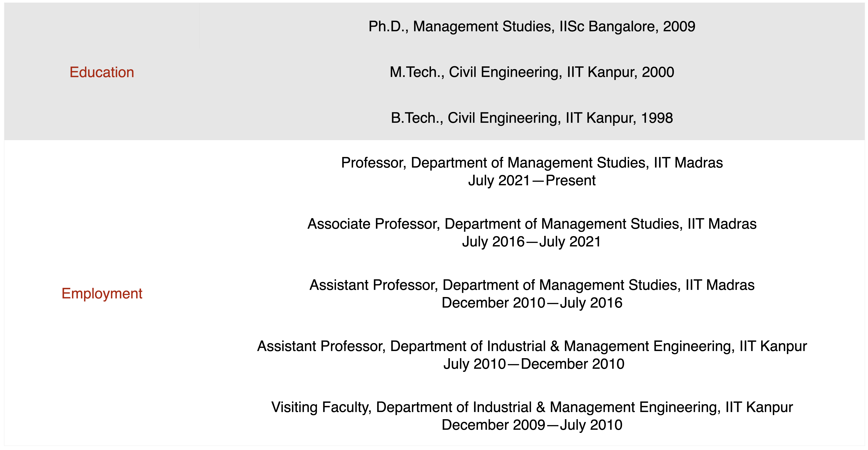This screenshot has height=450, width=868.
Task: Click the December 2009—July 2010 date range
Action: coord(532,425)
